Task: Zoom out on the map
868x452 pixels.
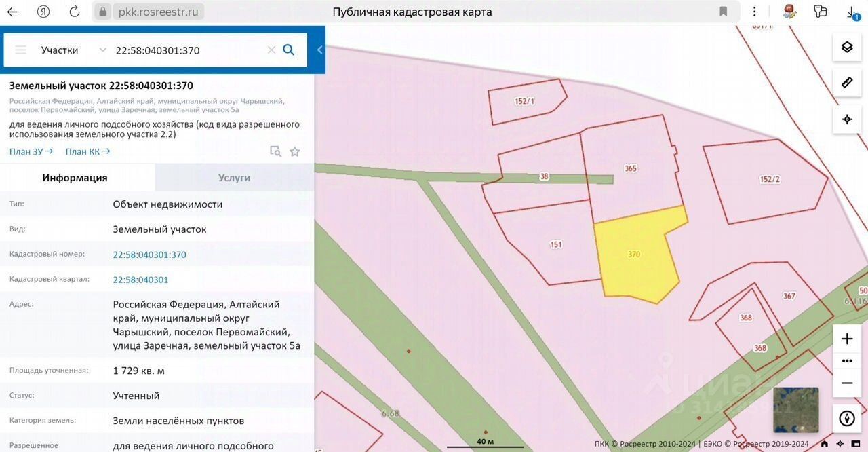Action: pyautogui.click(x=847, y=383)
